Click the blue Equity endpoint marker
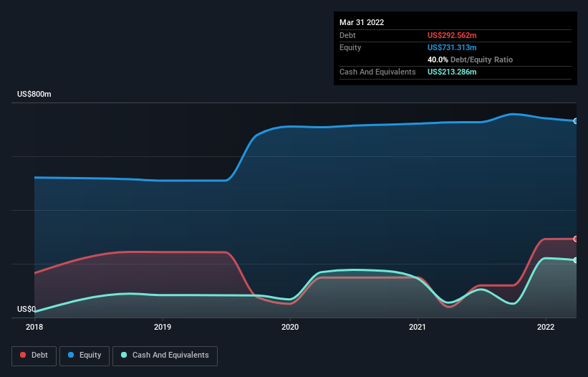Image resolution: width=588 pixels, height=377 pixels. 576,121
